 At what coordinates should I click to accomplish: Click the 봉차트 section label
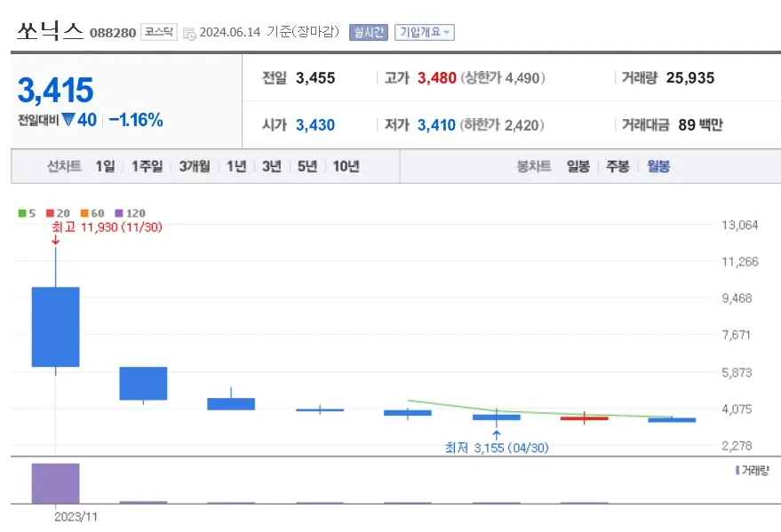pyautogui.click(x=534, y=166)
